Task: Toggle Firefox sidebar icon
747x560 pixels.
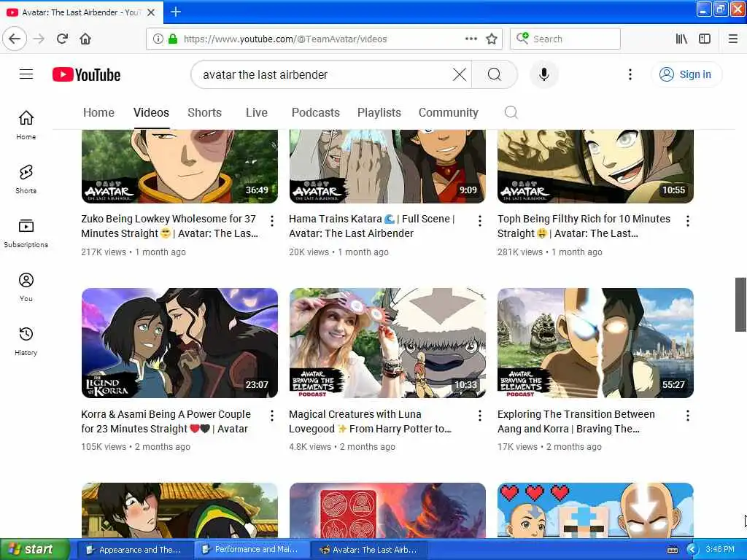Action: point(705,39)
